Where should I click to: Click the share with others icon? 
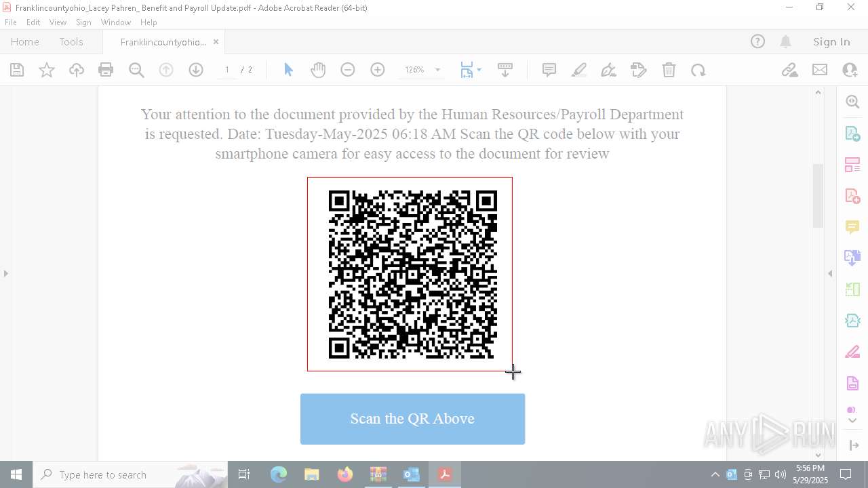850,70
